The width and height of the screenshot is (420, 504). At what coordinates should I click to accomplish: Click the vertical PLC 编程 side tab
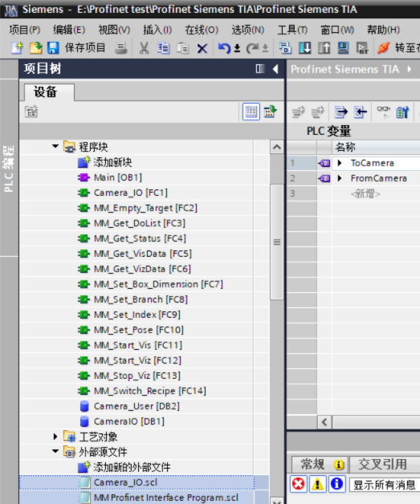[9, 168]
